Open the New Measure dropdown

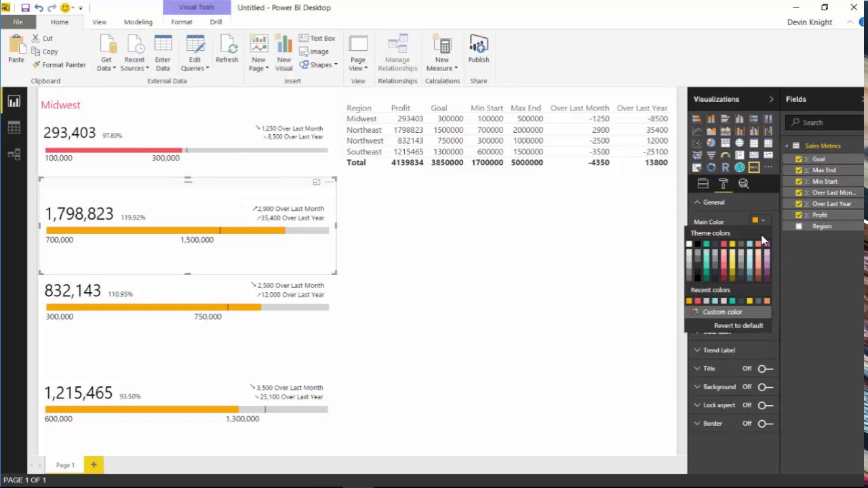pos(442,53)
